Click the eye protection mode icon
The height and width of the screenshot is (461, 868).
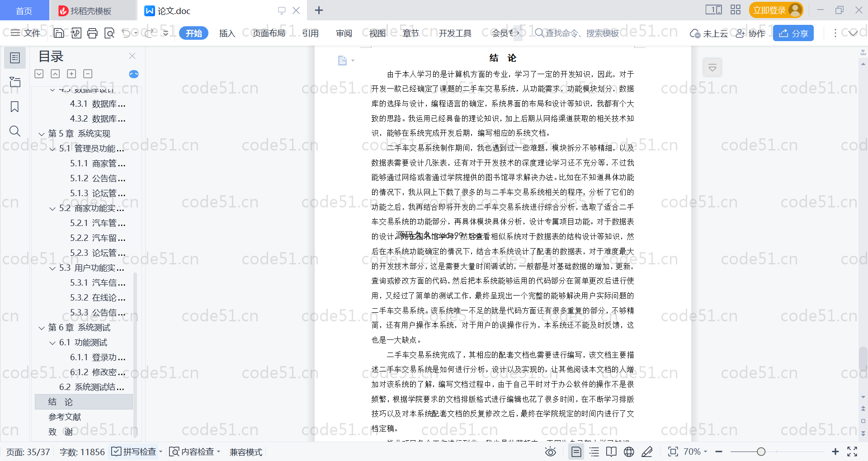pos(550,452)
